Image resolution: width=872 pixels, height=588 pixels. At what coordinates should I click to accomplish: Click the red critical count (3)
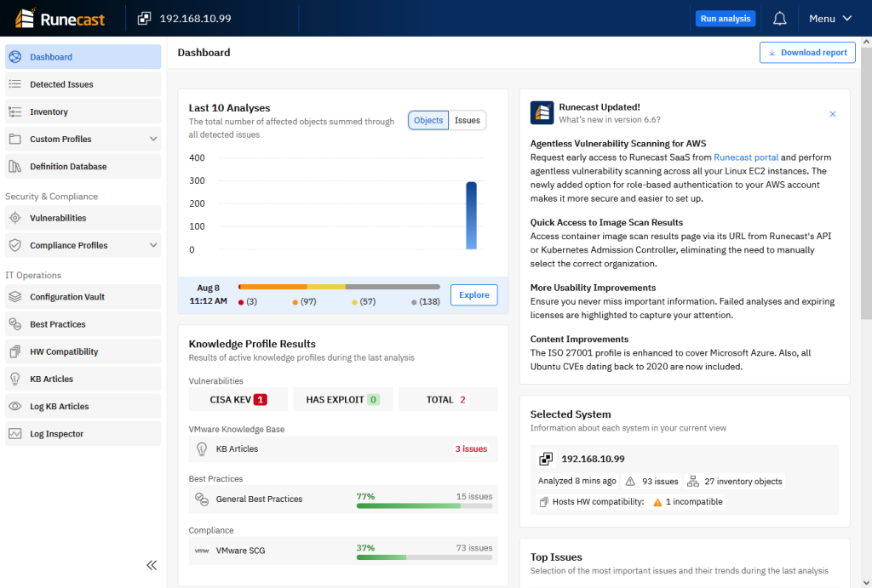point(248,302)
